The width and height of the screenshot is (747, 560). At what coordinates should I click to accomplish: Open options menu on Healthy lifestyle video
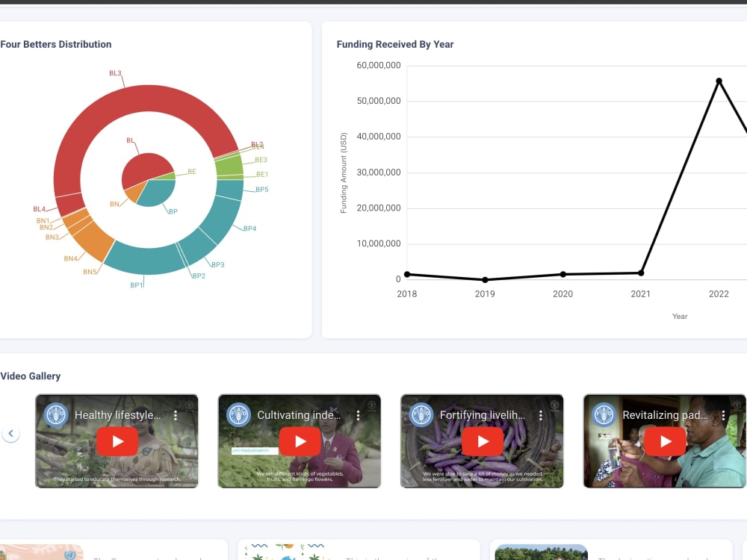point(176,415)
